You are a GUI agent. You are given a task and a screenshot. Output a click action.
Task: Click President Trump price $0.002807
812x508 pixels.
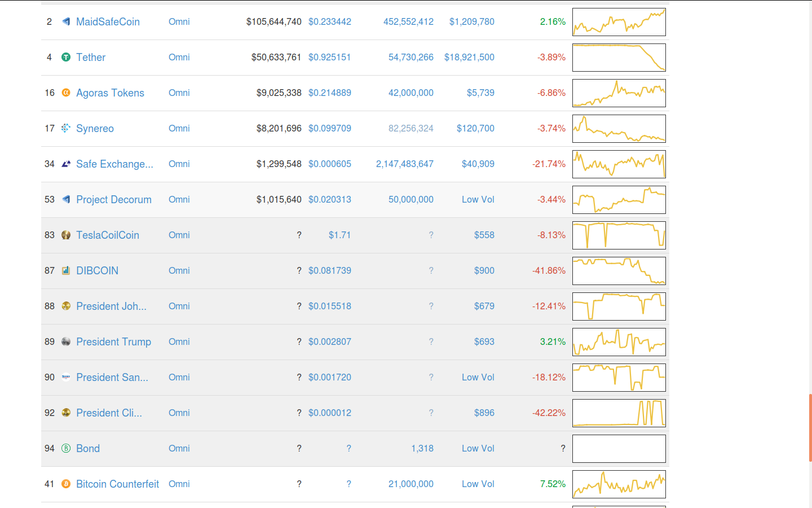click(x=330, y=341)
